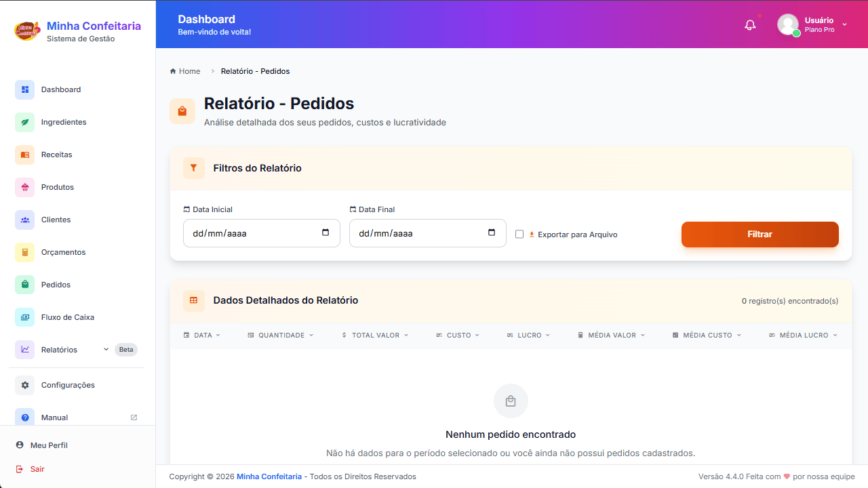The height and width of the screenshot is (488, 868).
Task: Click the Data Inicial date input field
Action: [x=251, y=233]
